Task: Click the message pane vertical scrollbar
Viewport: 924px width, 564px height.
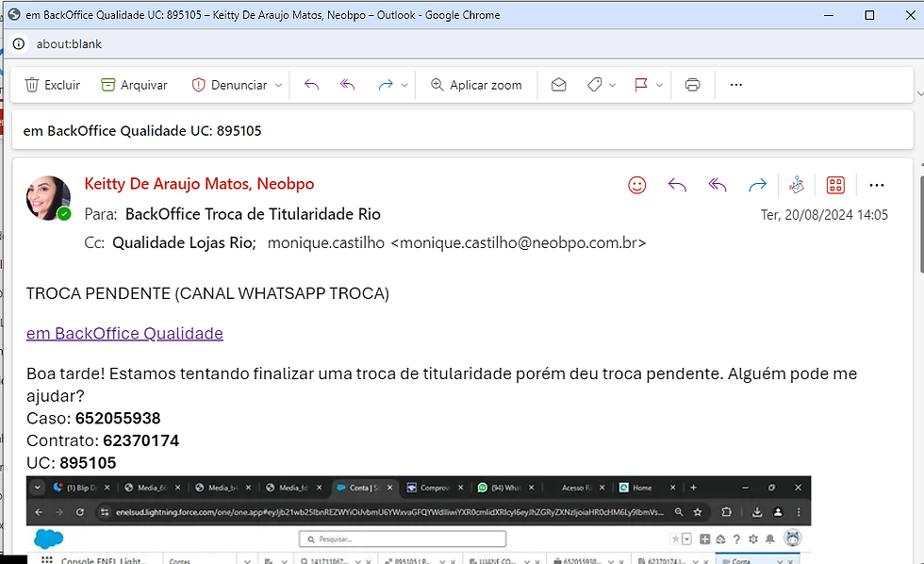Action: point(920,224)
